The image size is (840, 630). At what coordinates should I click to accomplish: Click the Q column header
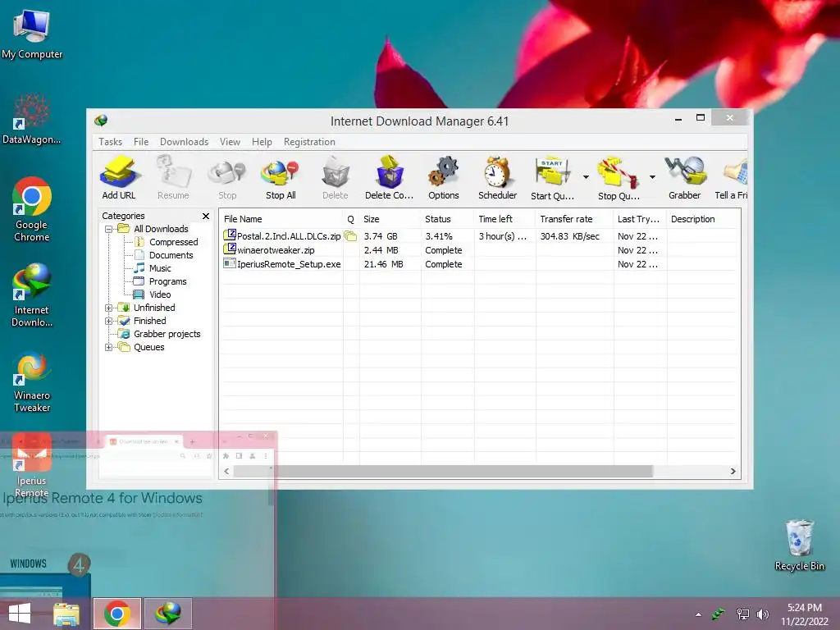pyautogui.click(x=351, y=219)
